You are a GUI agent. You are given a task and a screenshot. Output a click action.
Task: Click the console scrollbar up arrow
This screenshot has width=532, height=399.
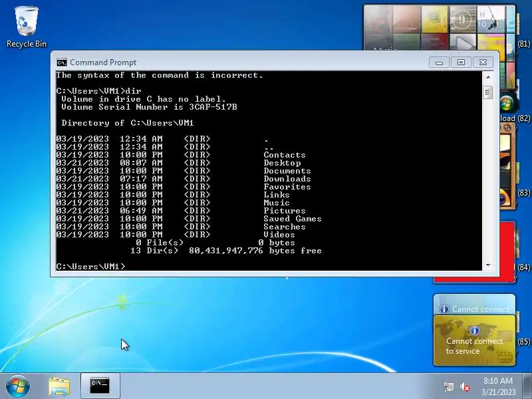pyautogui.click(x=488, y=77)
